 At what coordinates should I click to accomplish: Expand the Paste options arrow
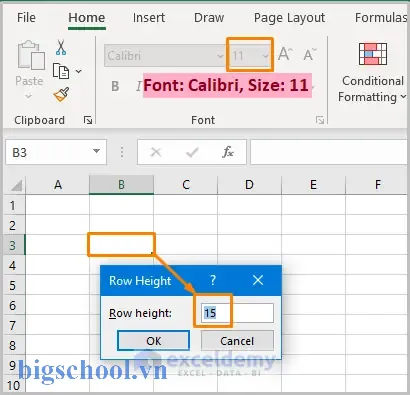point(29,96)
